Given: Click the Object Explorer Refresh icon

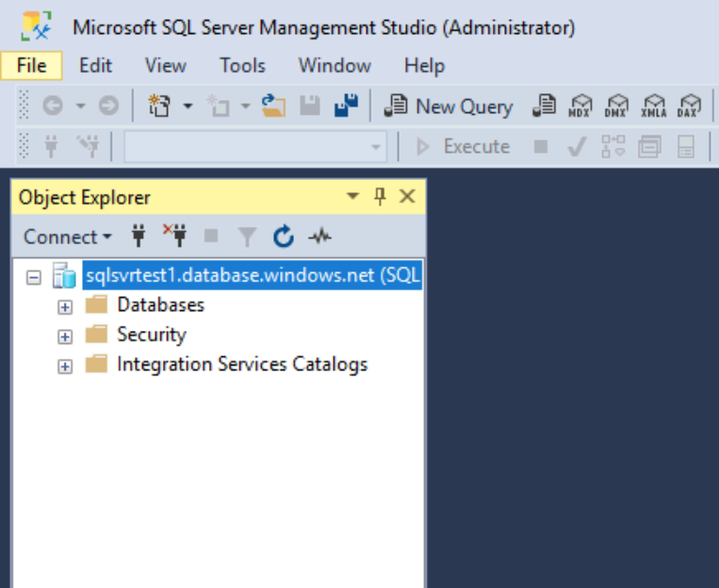Looking at the screenshot, I should 284,237.
